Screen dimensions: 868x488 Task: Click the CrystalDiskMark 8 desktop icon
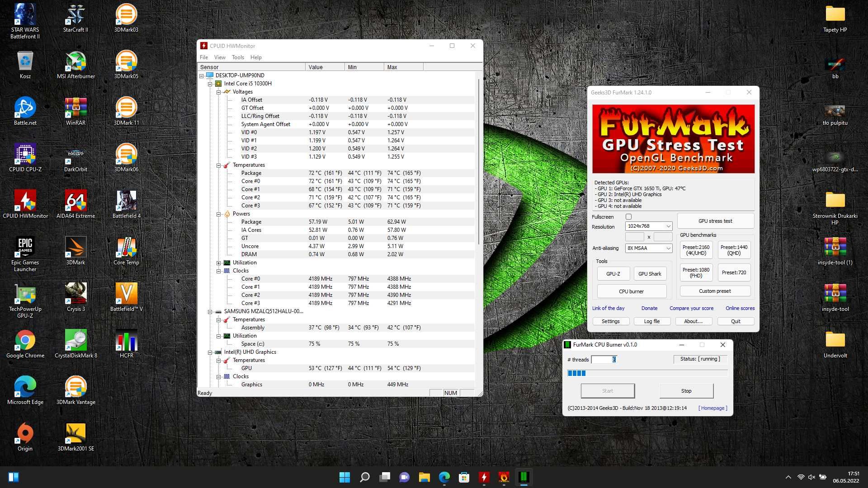(x=75, y=344)
